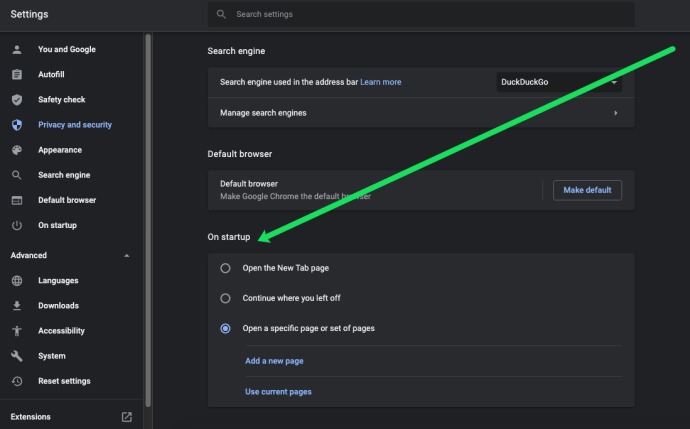The width and height of the screenshot is (690, 429).
Task: Go to Default browser in sidebar
Action: 67,200
